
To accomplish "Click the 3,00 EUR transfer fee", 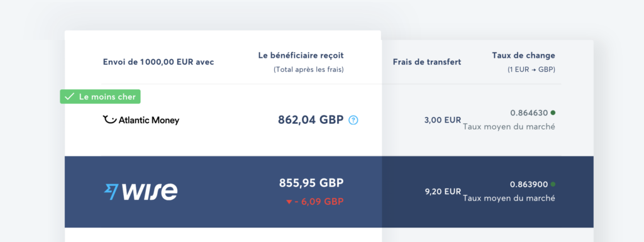I will click(443, 120).
